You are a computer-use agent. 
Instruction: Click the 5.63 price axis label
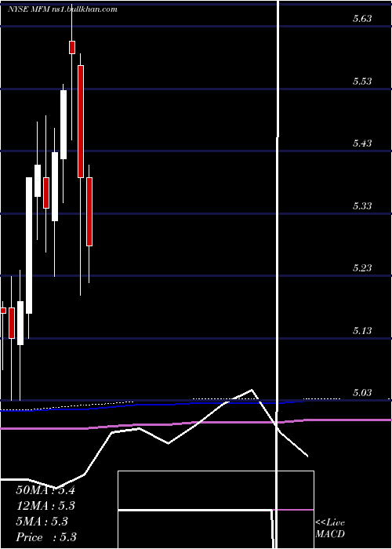point(362,19)
